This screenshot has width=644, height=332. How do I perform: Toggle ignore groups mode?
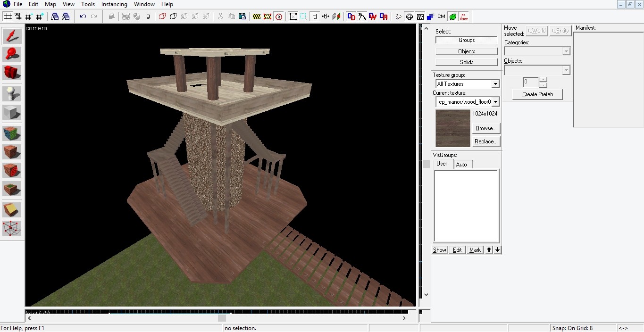click(147, 17)
